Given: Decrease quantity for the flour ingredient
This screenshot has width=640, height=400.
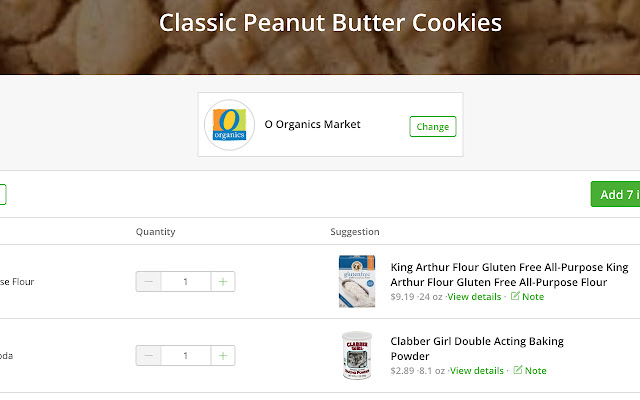Looking at the screenshot, I should coord(149,282).
